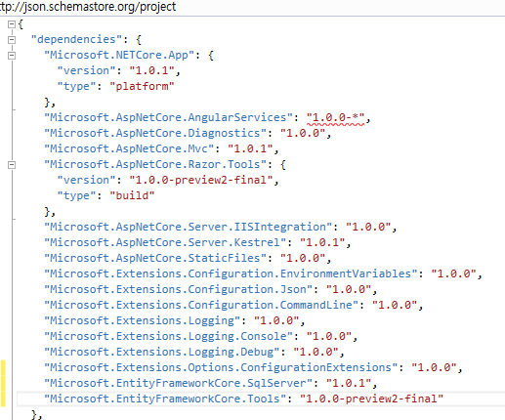Screen dimensions: 505x420
Task: Click the underlined "1.0.0-*" AngularServices version
Action: [x=335, y=117]
